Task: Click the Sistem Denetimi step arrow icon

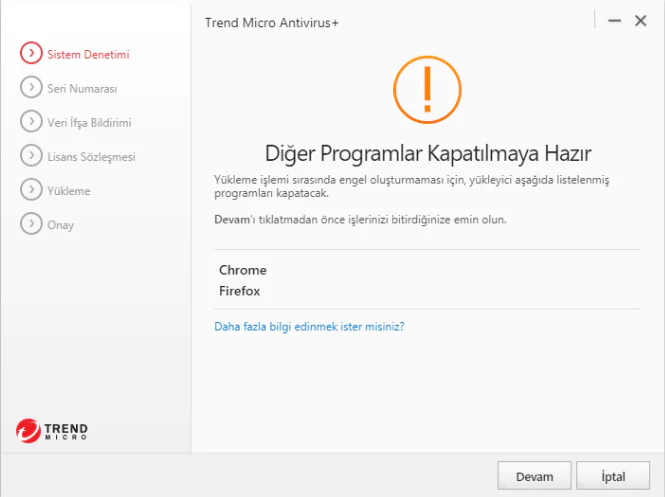Action: (31, 53)
